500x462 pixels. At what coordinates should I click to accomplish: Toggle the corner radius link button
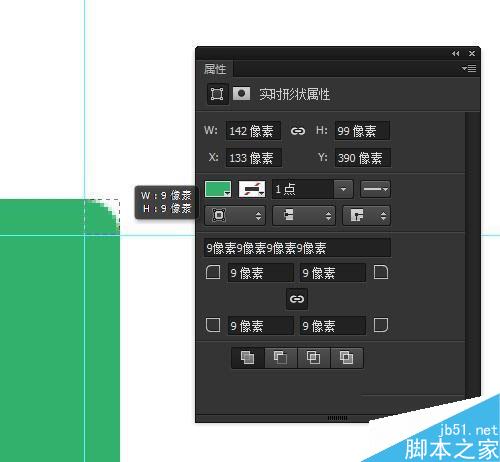click(297, 299)
